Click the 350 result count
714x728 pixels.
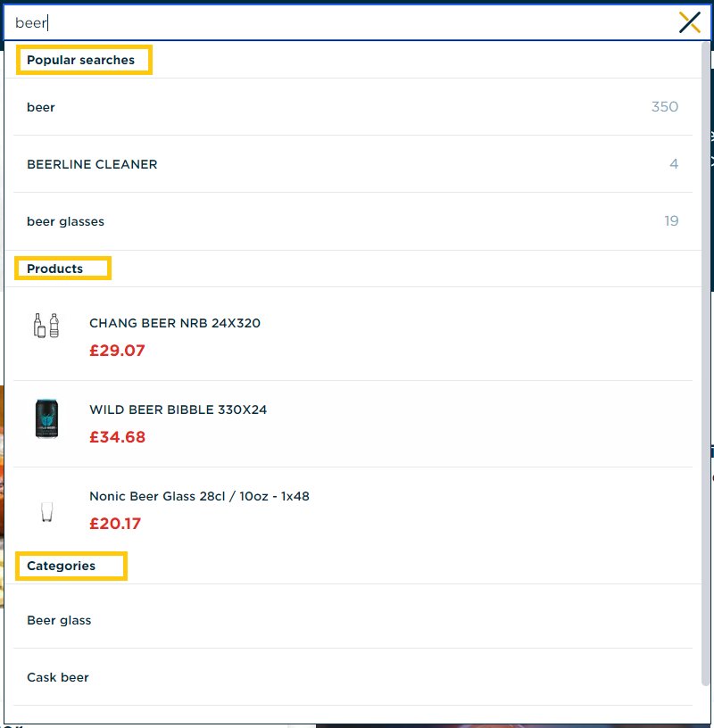tap(665, 107)
